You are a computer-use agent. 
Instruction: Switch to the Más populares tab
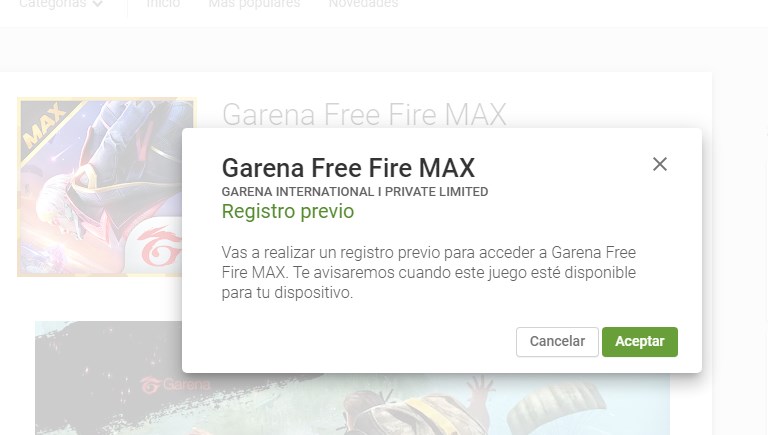(x=254, y=4)
